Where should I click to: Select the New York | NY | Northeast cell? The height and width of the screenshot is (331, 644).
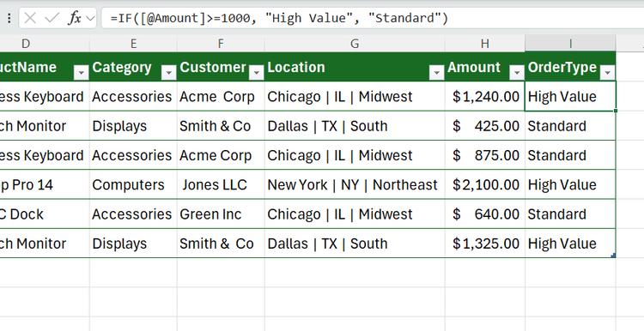click(x=355, y=184)
